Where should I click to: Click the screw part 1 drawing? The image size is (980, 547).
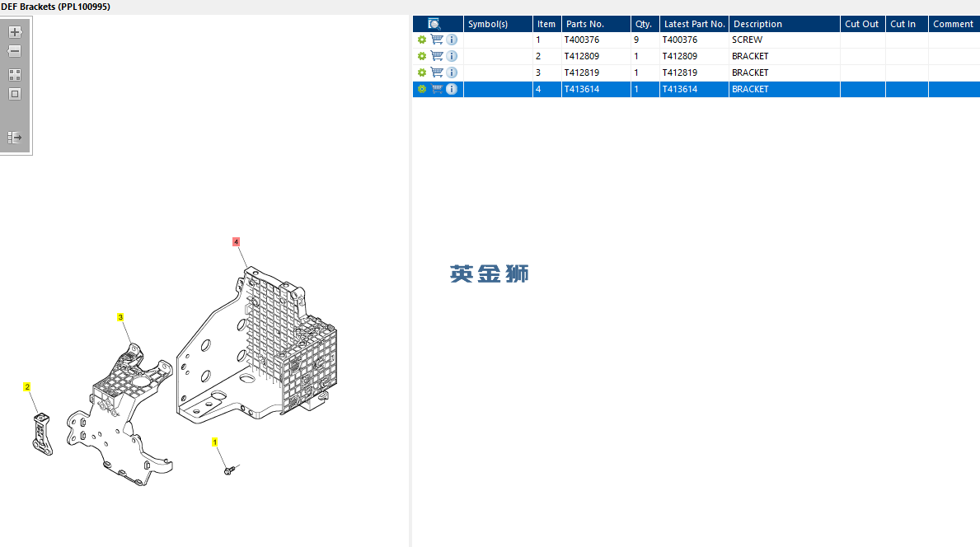tap(230, 470)
